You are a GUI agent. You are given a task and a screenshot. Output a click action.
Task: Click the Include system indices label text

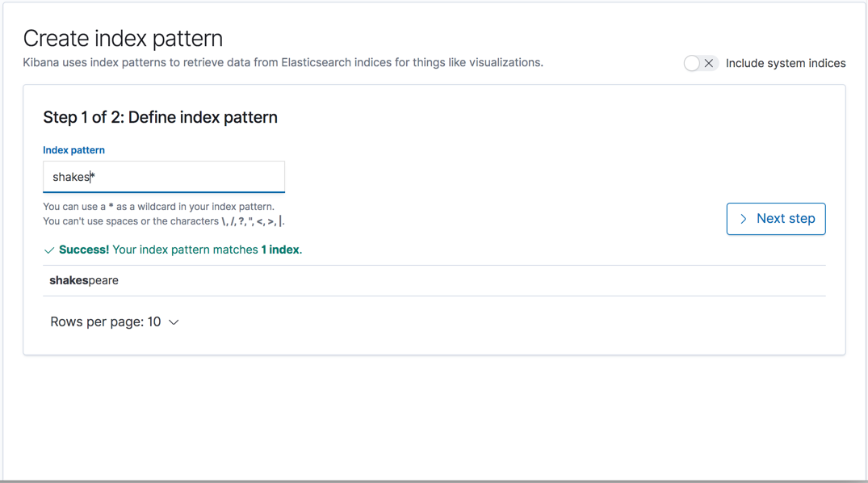(785, 63)
